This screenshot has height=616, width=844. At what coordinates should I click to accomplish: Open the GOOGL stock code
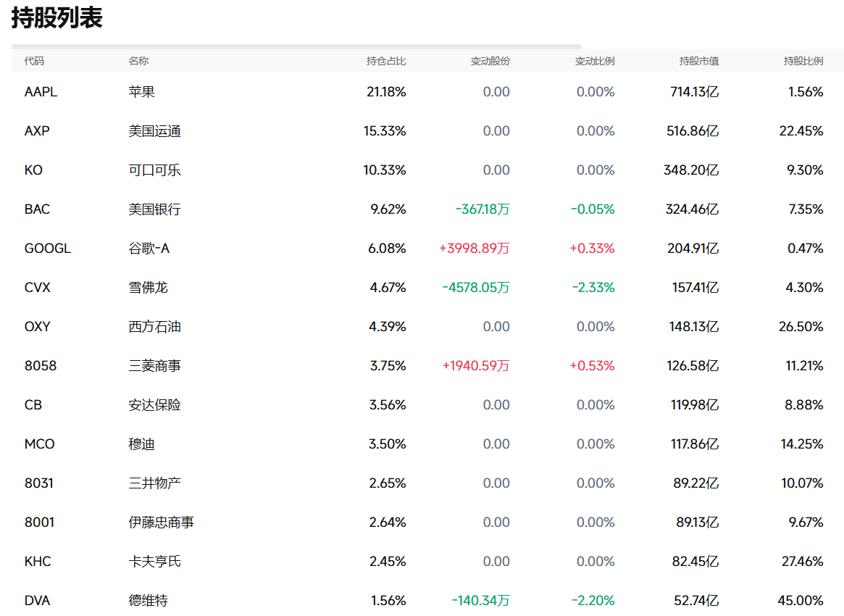click(48, 249)
